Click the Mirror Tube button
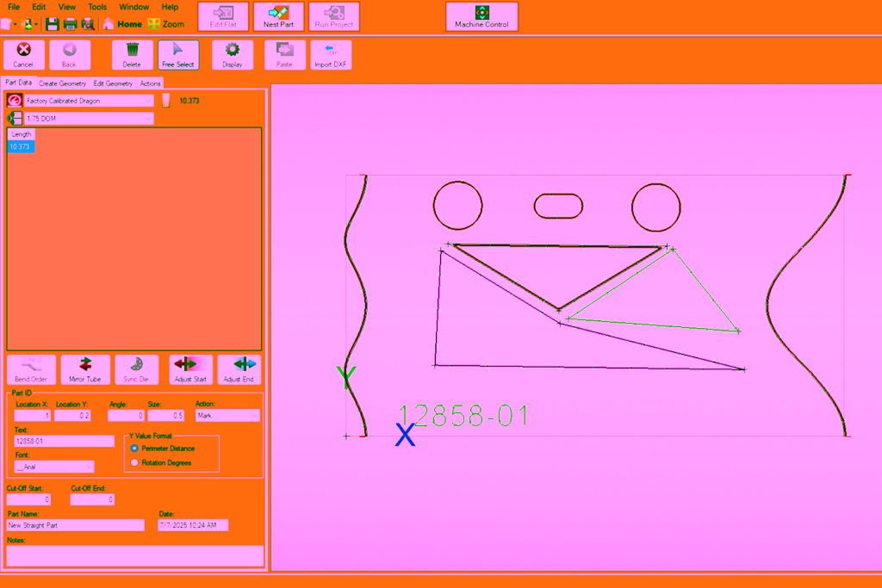This screenshot has height=588, width=882. click(x=85, y=369)
